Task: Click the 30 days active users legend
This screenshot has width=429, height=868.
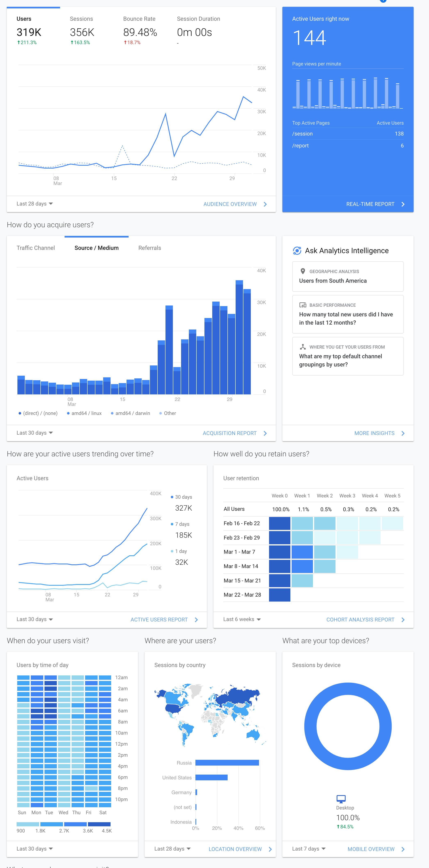Action: coord(181,497)
